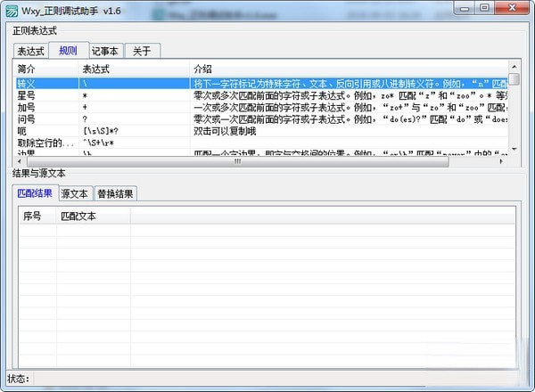Maximize the Wxy window
535x392 pixels.
[484, 8]
